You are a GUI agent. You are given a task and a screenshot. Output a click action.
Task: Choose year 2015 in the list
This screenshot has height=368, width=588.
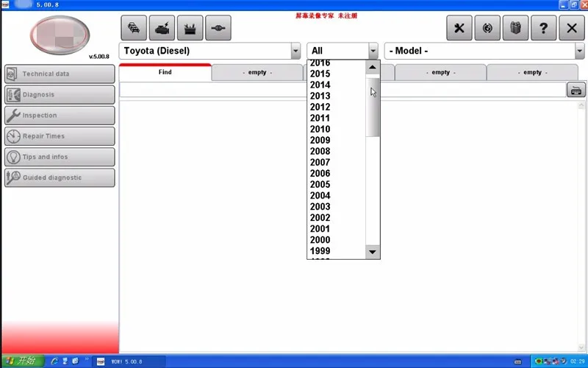[320, 74]
